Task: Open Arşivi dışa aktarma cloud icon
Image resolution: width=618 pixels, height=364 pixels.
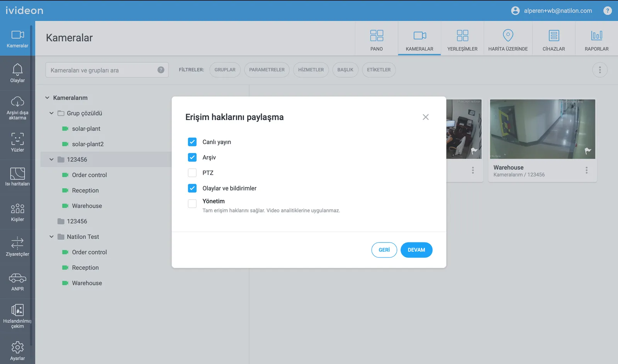Action: point(17,102)
